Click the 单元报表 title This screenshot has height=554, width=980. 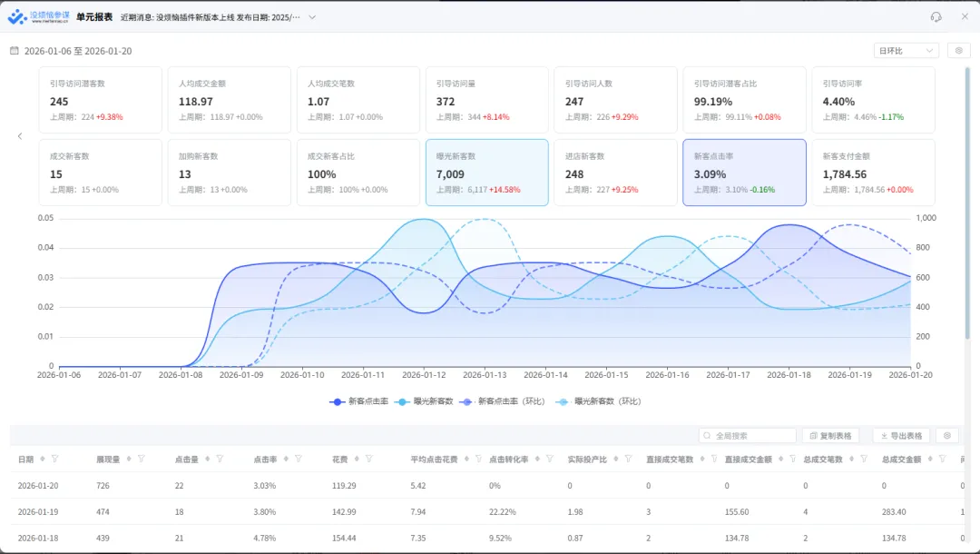point(94,17)
